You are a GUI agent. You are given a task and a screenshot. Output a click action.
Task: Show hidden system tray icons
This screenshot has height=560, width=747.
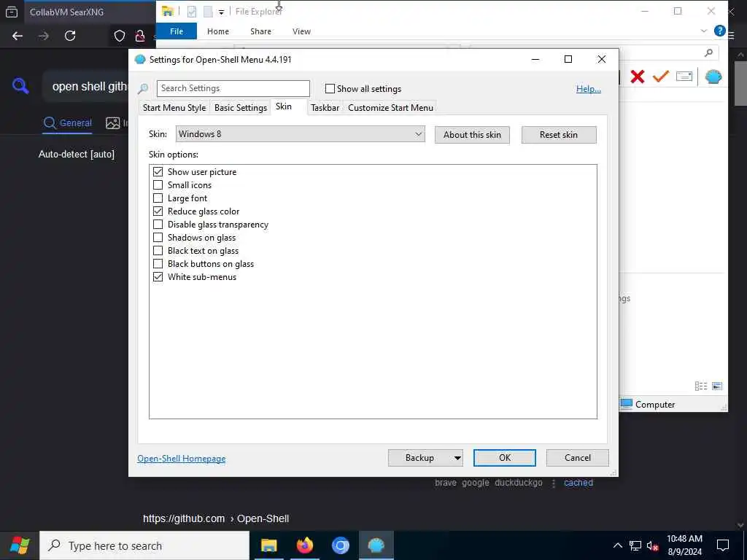pyautogui.click(x=617, y=545)
